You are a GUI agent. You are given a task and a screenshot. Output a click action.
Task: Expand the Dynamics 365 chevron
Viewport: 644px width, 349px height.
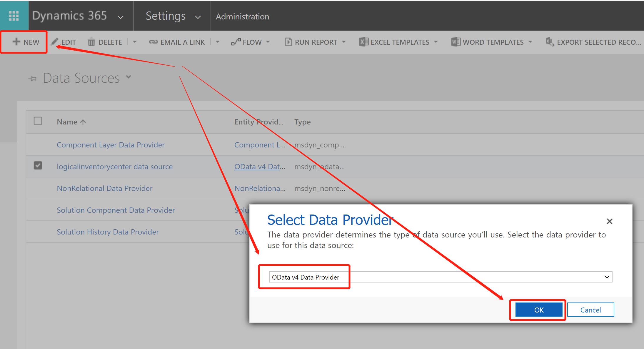click(121, 17)
